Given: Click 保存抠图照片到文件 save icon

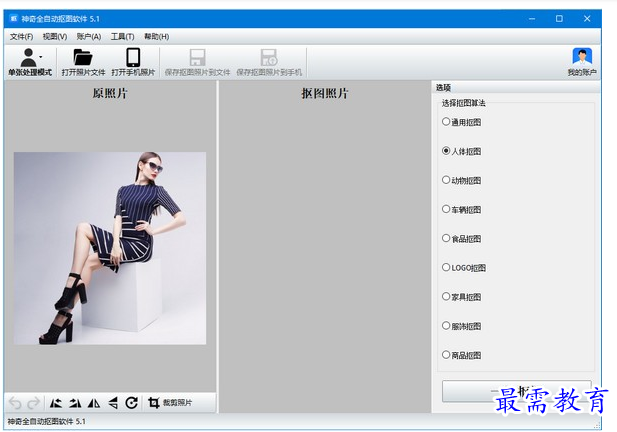Looking at the screenshot, I should point(197,57).
